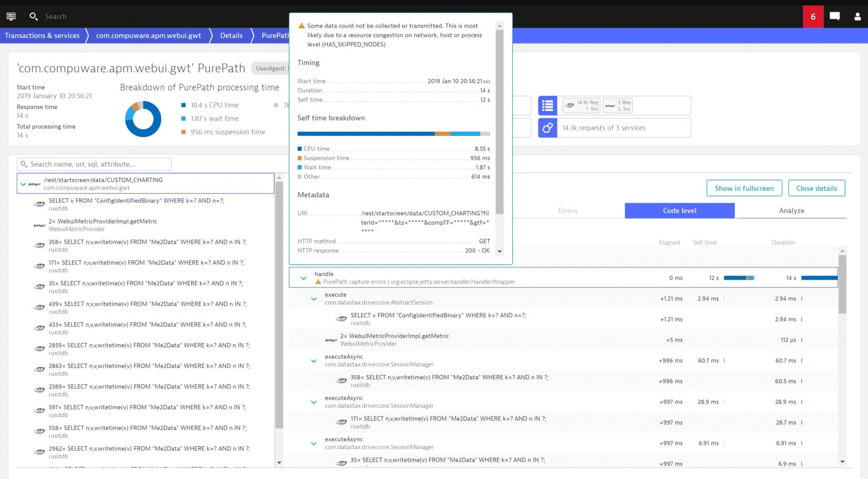Collapse executeAsync row at +996 ms
Viewport: 868px width, 479px height.
pyautogui.click(x=313, y=360)
